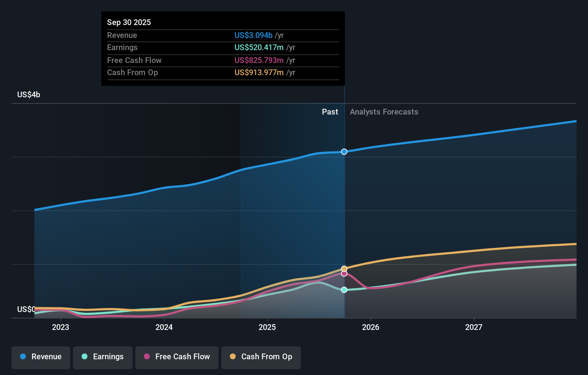Screen dimensions: 588x375
Task: Toggle the Earnings series off
Action: 103,357
